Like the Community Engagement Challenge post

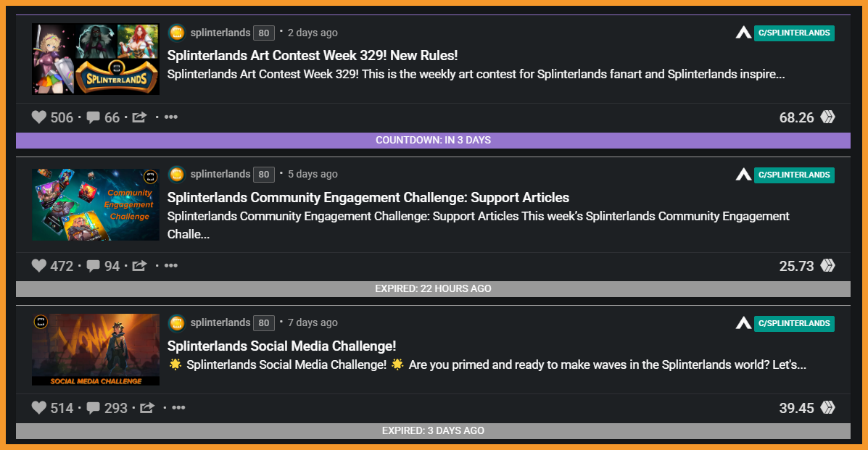[38, 266]
